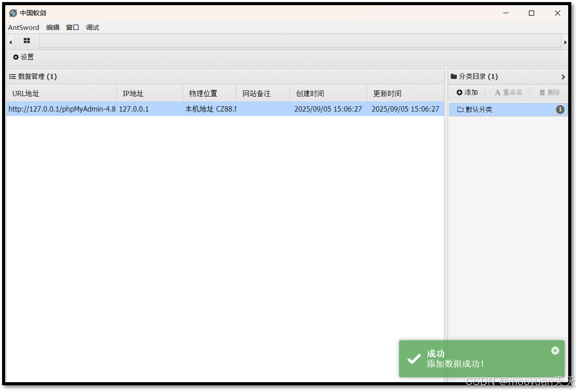This screenshot has width=578, height=392.
Task: Click the updated time 2025/09/05 15:06:27 cell
Action: 405,109
